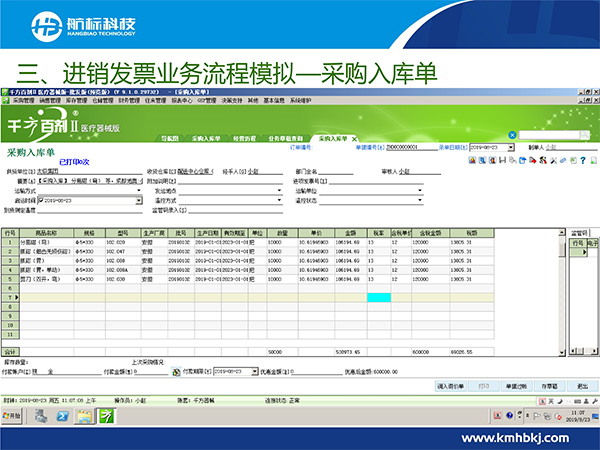Click the 调入调价单 button
Screen dimensions: 600x450
450,386
